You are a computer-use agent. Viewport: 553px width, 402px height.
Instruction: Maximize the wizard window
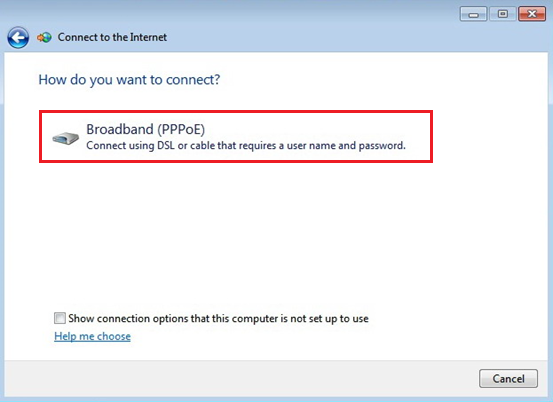pyautogui.click(x=503, y=14)
